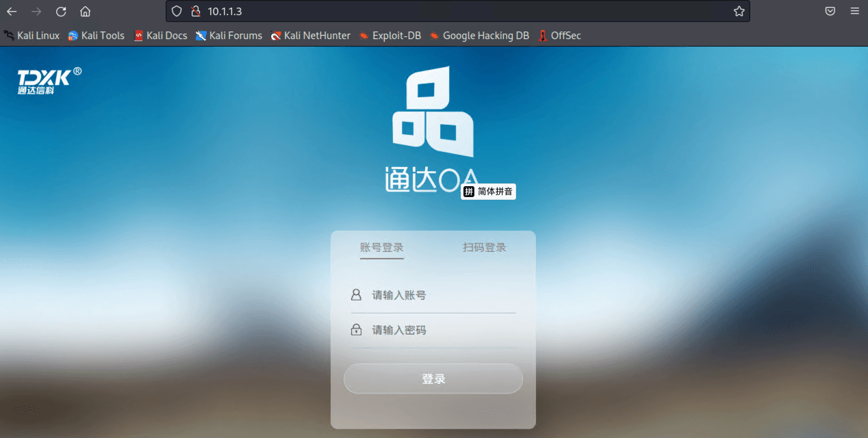
Task: Focus the 请输入账号 username field
Action: click(433, 296)
